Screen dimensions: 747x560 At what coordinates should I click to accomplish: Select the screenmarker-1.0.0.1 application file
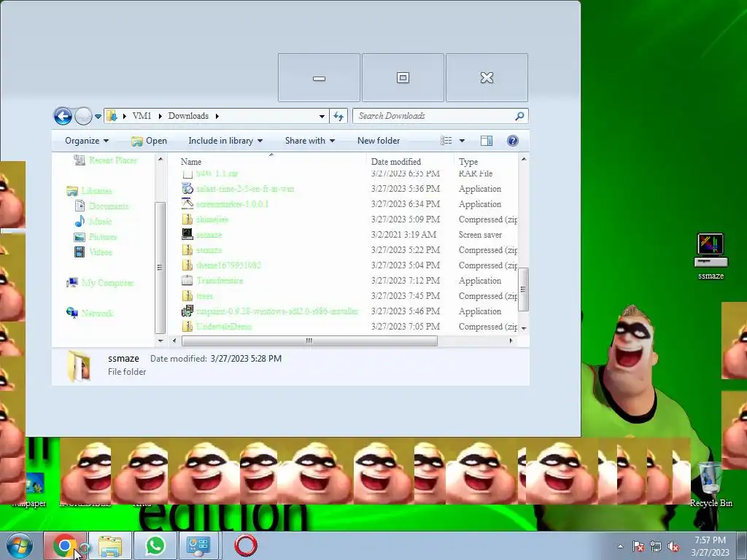pos(232,204)
